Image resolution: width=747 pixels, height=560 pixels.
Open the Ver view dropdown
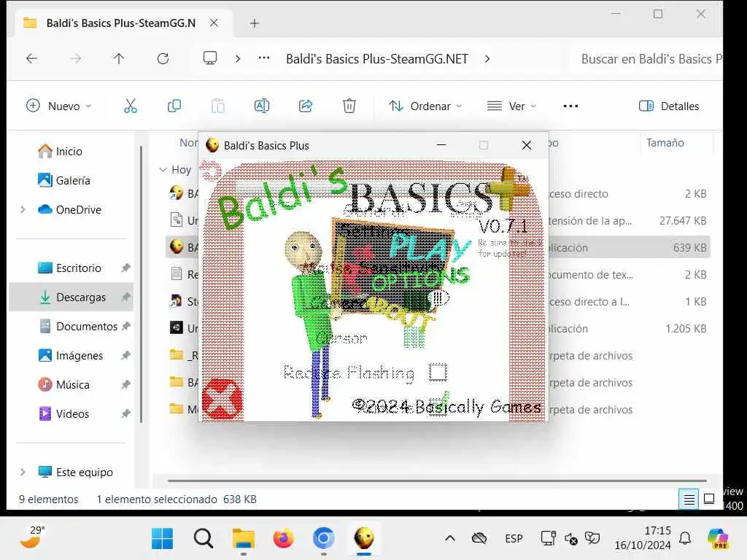click(x=511, y=106)
